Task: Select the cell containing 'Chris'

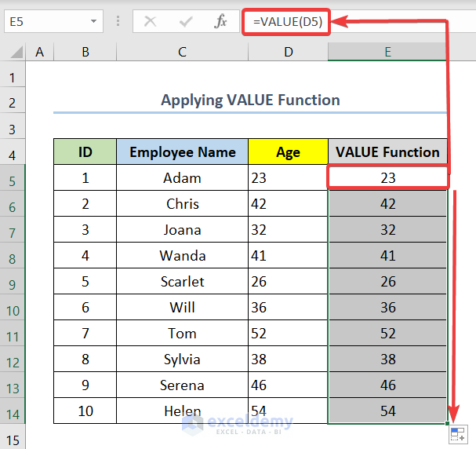Action: click(x=182, y=203)
